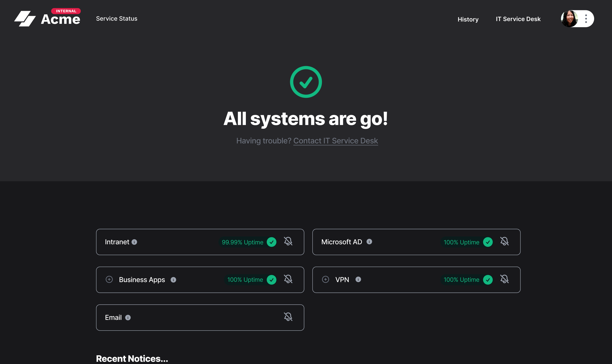Image resolution: width=612 pixels, height=364 pixels.
Task: Click the Business Apps info icon
Action: pos(173,280)
